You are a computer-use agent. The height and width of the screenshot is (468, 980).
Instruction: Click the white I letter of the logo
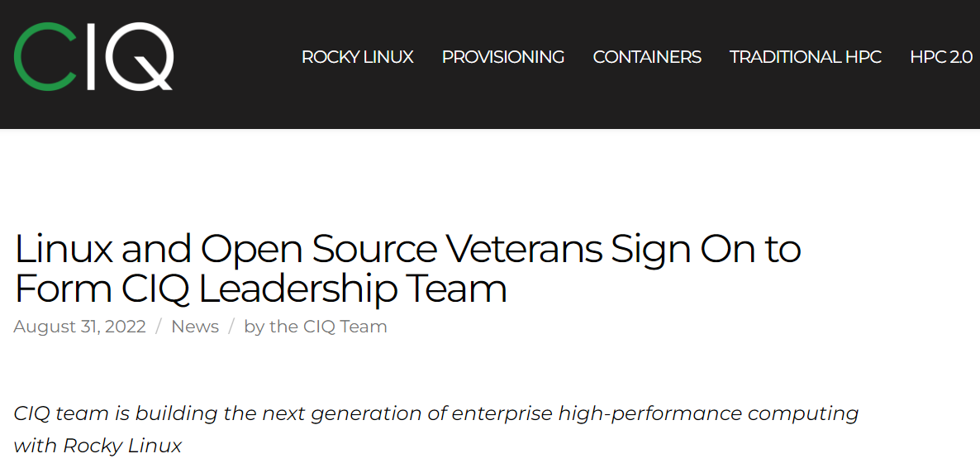90,56
